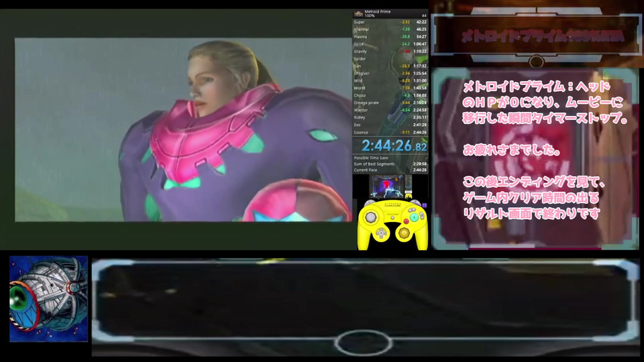The height and width of the screenshot is (362, 644).
Task: Click the L trigger on the controller
Action: (x=370, y=202)
